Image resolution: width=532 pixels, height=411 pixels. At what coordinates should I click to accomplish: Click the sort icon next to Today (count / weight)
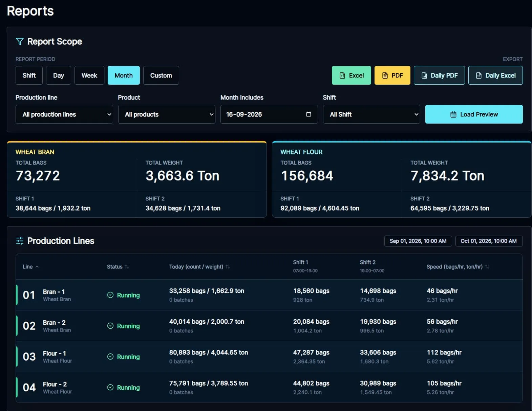click(228, 267)
